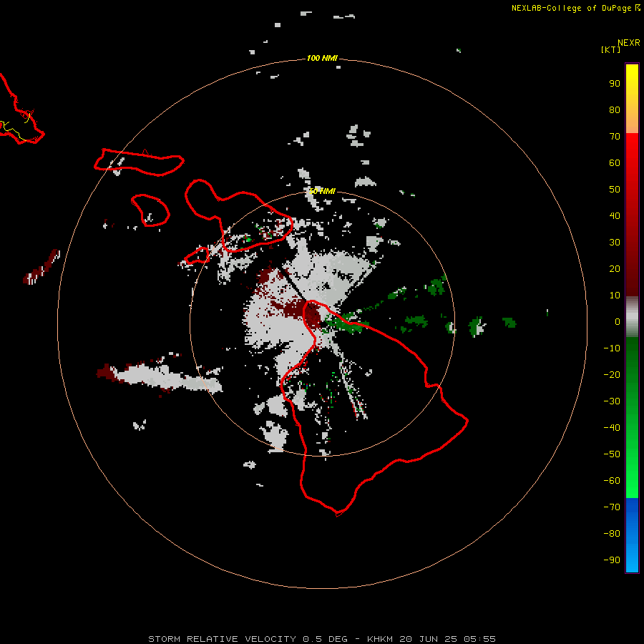Click the -80 value on the velocity scale
Screen dimensions: 644x644
(x=612, y=534)
